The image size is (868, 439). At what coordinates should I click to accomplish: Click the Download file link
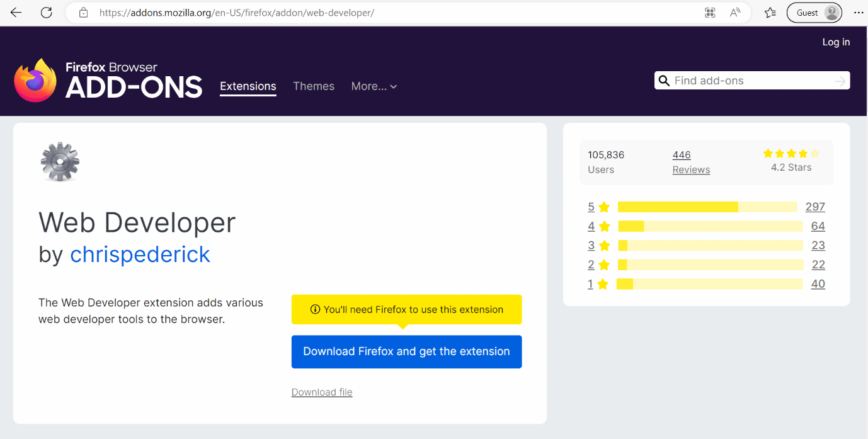point(322,392)
